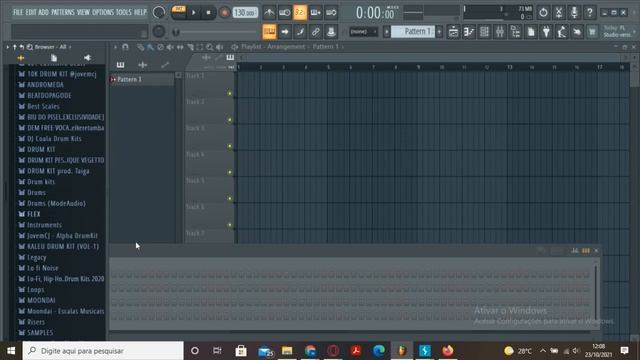Open the plugin picker plug icon
Image resolution: width=640 pixels, height=360 pixels.
tap(546, 32)
